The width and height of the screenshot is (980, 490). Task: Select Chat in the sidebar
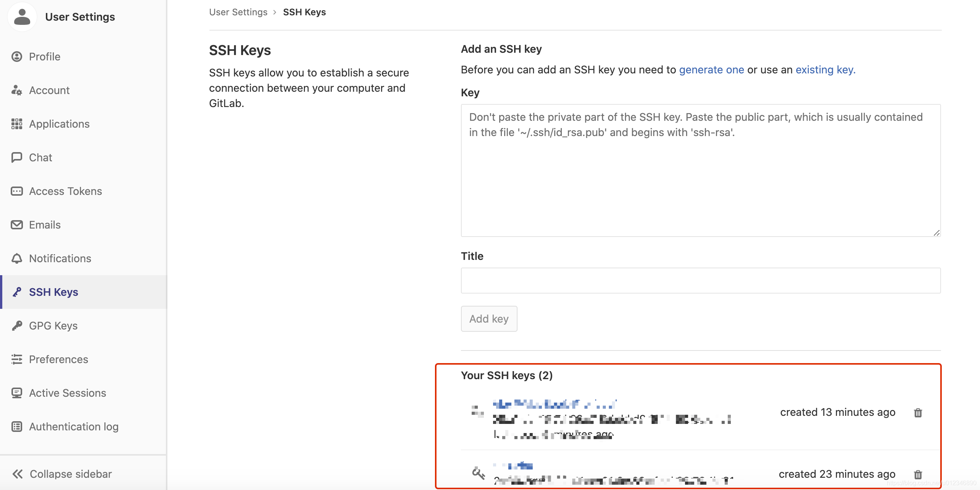83,157
